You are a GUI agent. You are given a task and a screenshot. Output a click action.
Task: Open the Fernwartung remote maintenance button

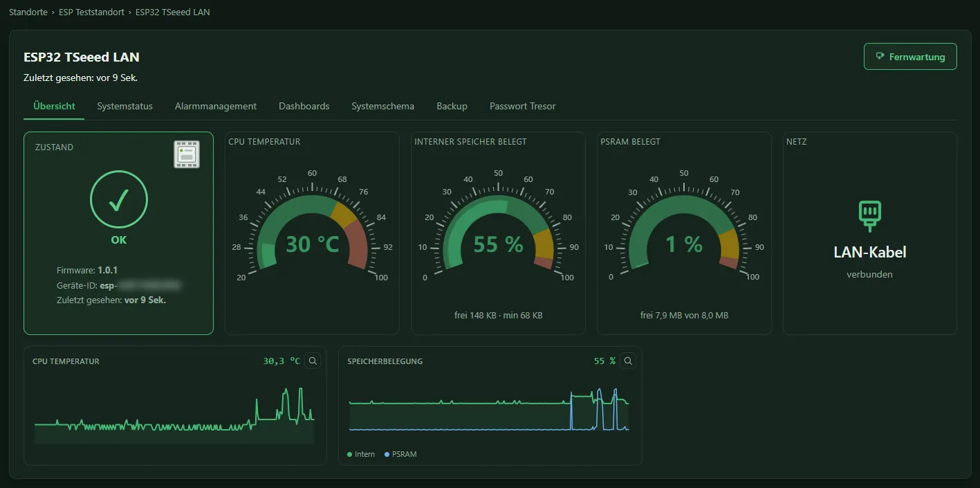click(x=910, y=57)
